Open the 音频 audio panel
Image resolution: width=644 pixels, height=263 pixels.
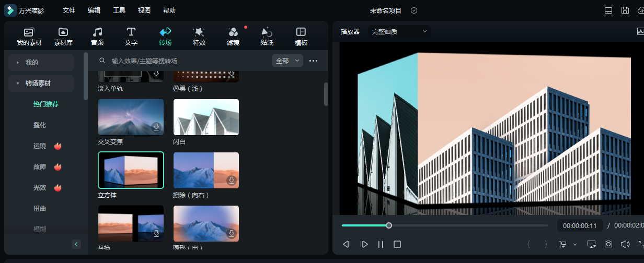97,37
